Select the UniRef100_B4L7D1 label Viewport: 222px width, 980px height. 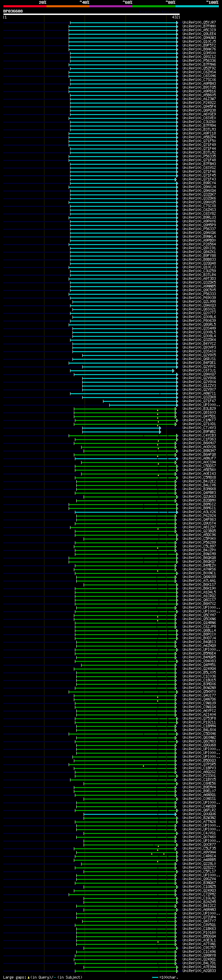coord(199,963)
